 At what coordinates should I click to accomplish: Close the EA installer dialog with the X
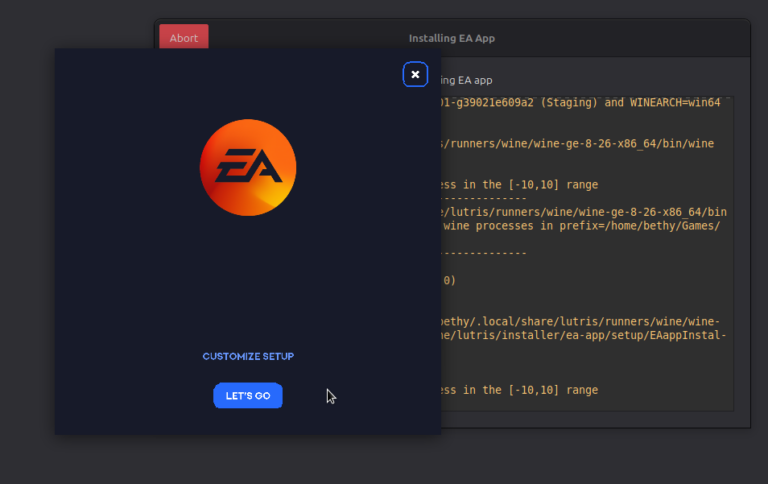[x=415, y=74]
